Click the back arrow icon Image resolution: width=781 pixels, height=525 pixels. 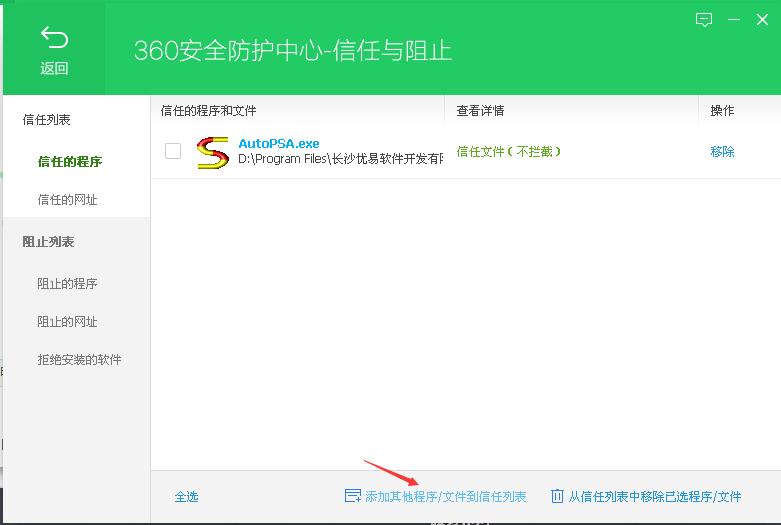[x=54, y=38]
